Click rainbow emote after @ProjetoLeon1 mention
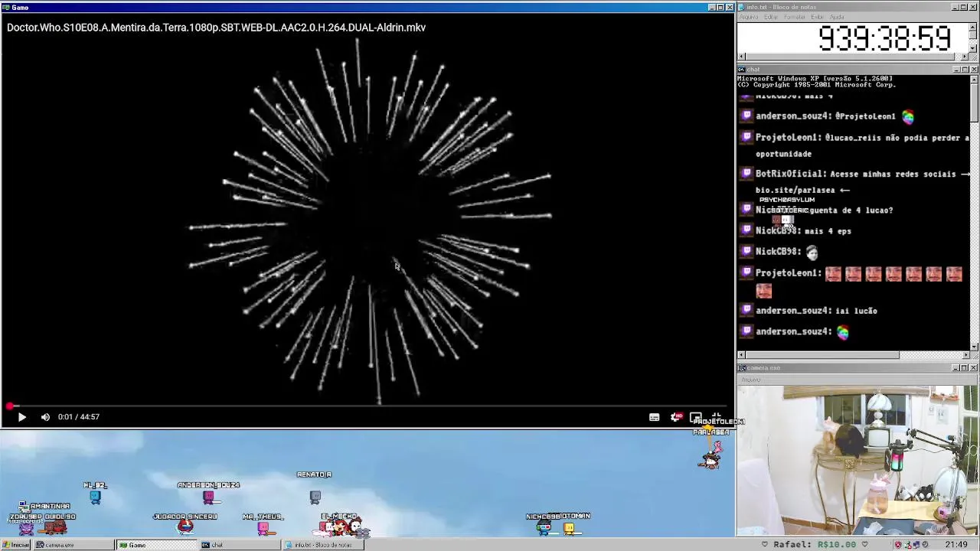 (x=908, y=116)
